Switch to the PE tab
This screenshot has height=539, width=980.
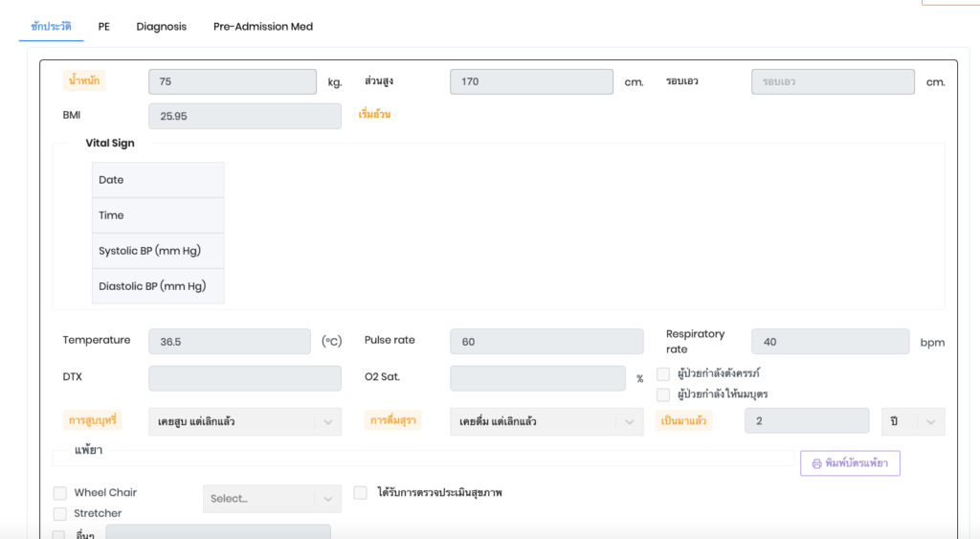pos(104,27)
